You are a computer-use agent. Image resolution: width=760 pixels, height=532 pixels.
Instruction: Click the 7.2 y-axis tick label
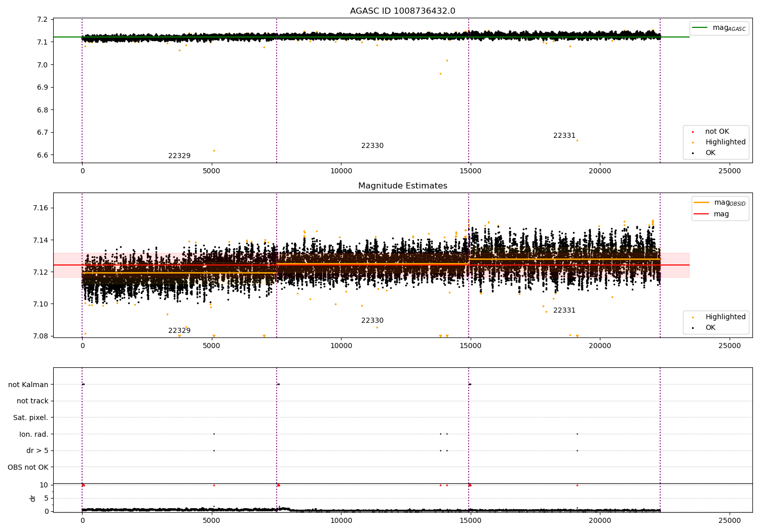pyautogui.click(x=43, y=20)
